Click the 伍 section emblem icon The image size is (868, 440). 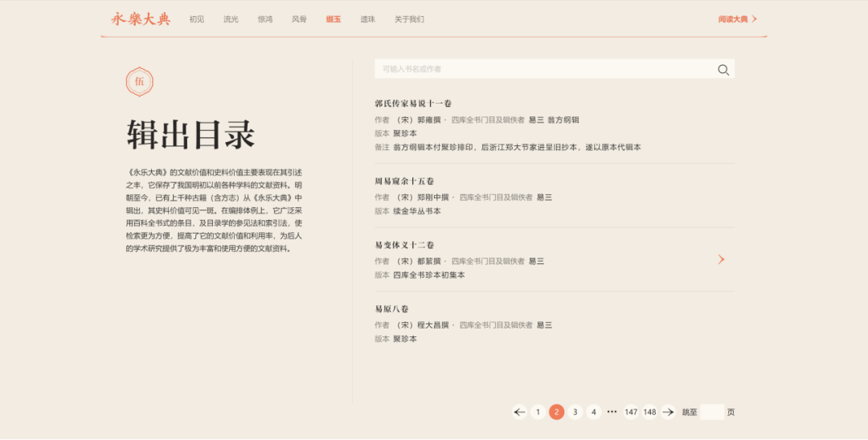tap(140, 82)
